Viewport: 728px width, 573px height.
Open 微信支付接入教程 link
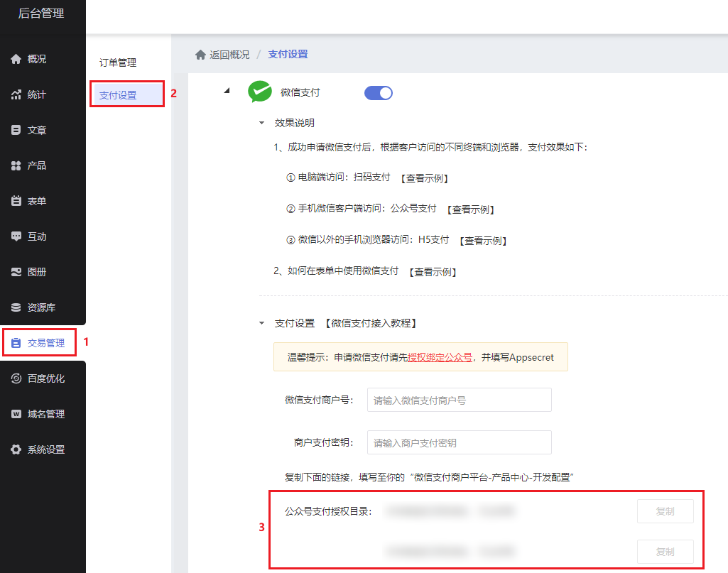click(371, 323)
